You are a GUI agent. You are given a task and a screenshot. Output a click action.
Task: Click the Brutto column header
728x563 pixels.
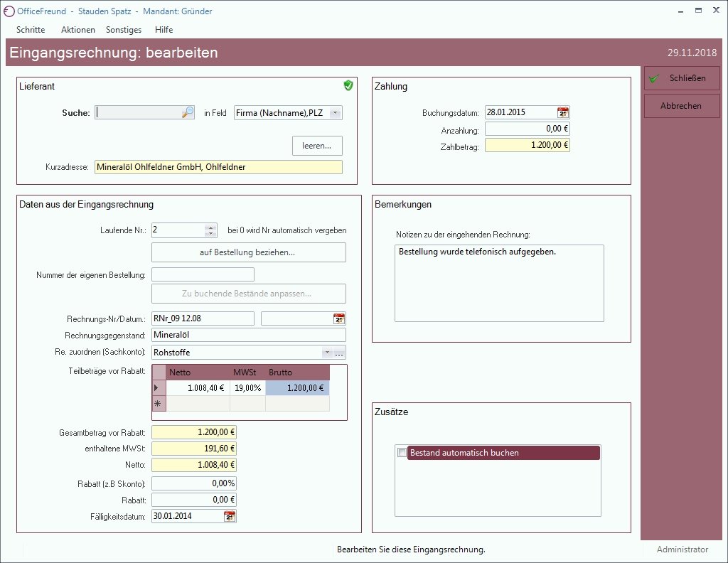click(x=298, y=372)
